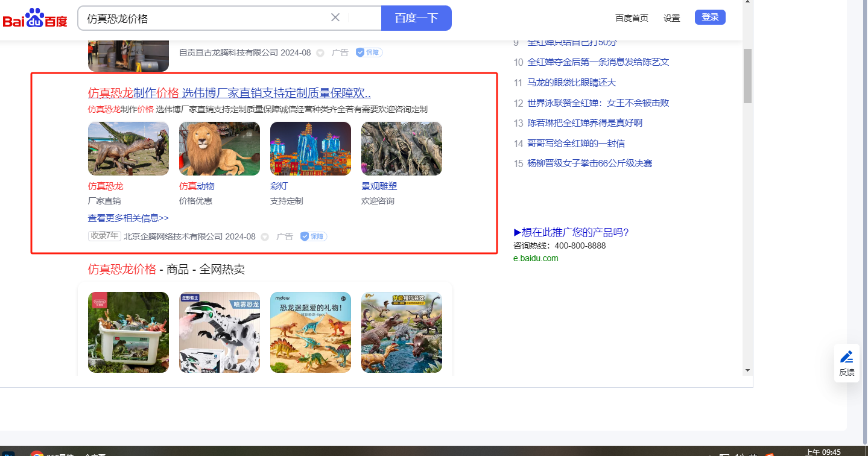
Task: Click the 保障 badge in 北京企腾 ad
Action: (x=314, y=236)
